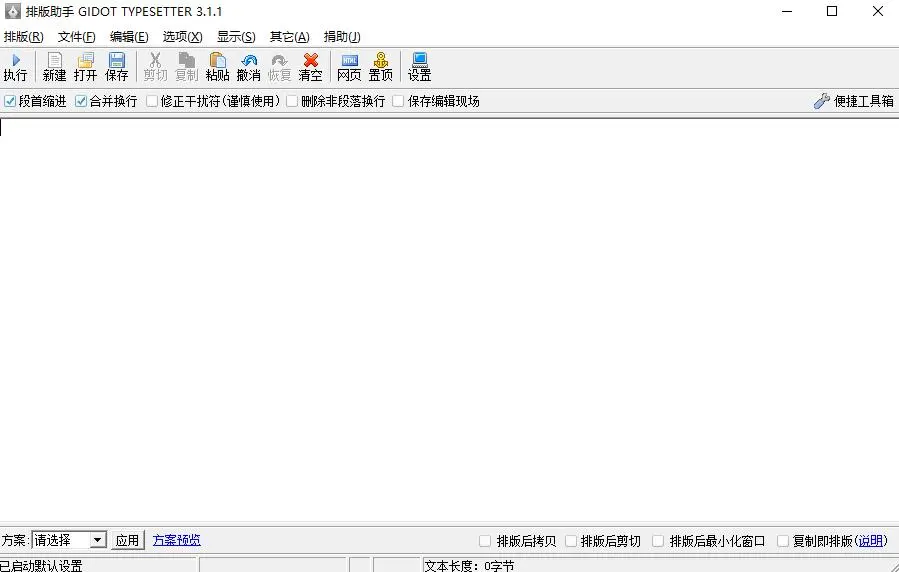Open the 显示(S) menu
This screenshot has width=899, height=572.
[236, 37]
